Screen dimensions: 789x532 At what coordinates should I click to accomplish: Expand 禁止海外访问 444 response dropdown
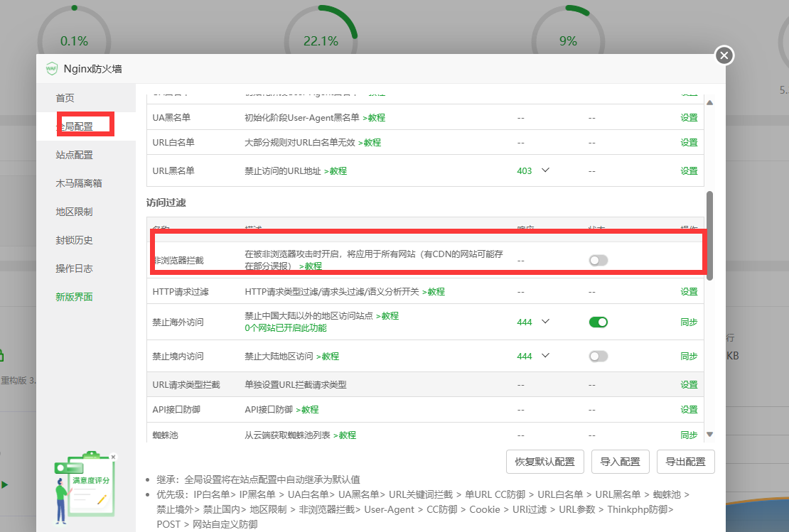(x=545, y=321)
